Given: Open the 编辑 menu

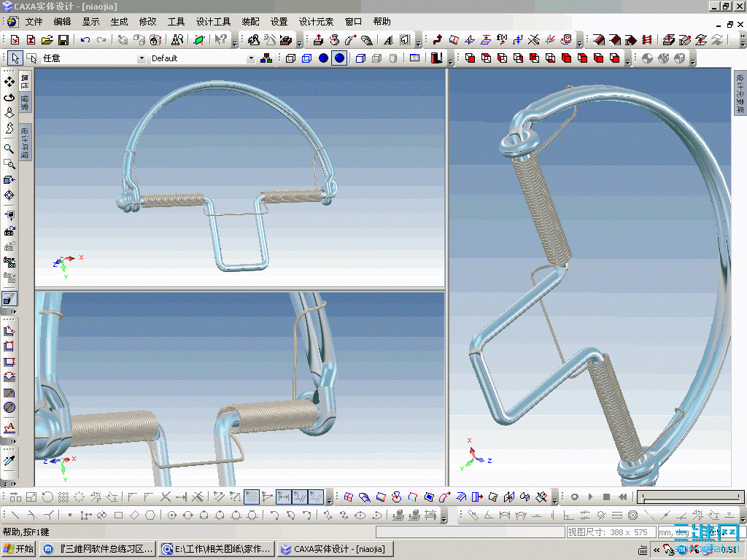Looking at the screenshot, I should tap(62, 22).
